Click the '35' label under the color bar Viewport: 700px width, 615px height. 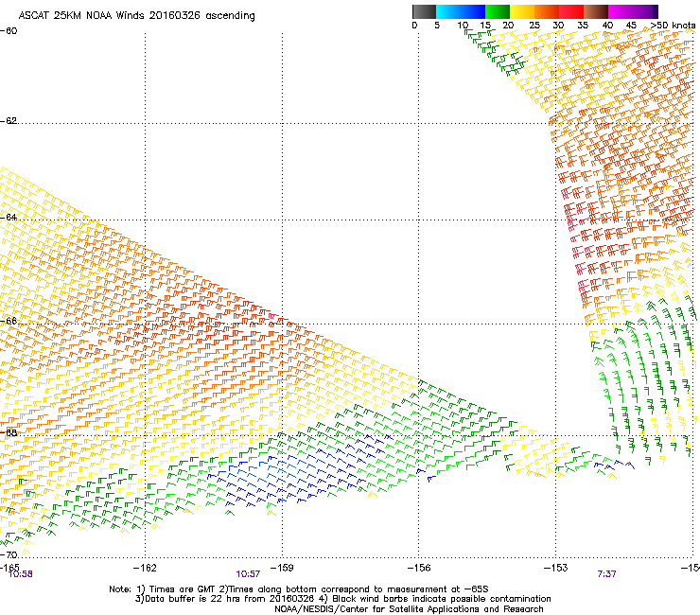[583, 25]
